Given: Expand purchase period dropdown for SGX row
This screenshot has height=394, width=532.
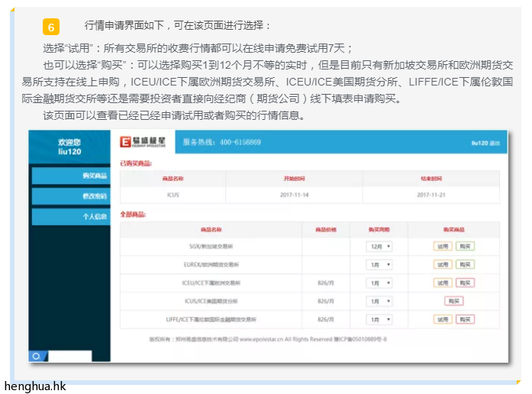Looking at the screenshot, I should coord(380,247).
